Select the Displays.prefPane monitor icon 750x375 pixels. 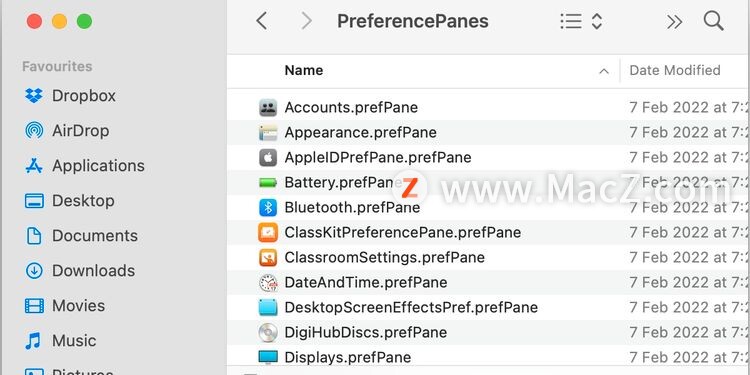pos(268,357)
